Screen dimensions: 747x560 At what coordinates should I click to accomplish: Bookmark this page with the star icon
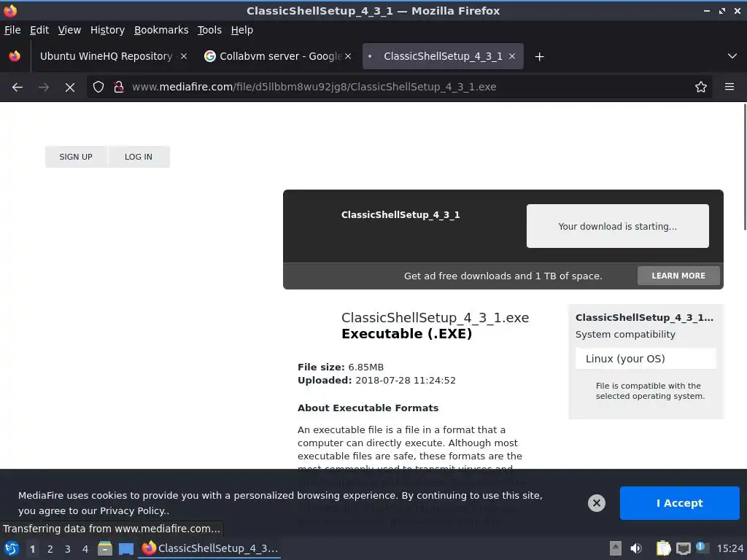(701, 87)
